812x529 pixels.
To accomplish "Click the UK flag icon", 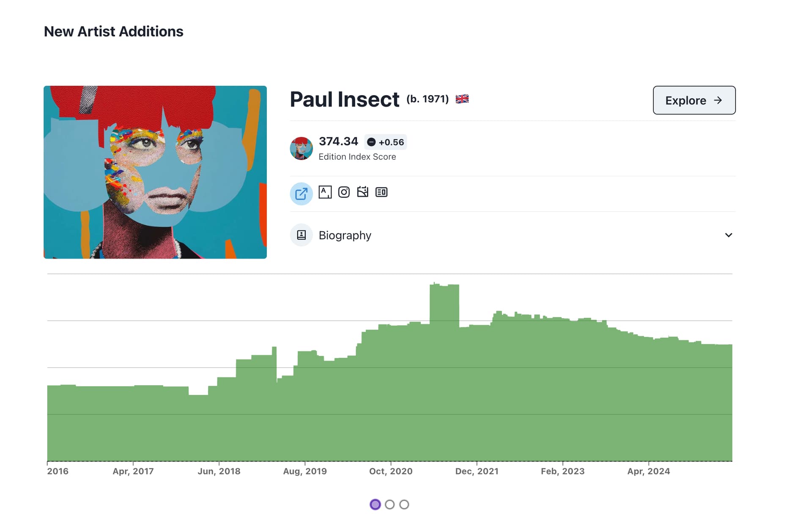I will pos(462,99).
